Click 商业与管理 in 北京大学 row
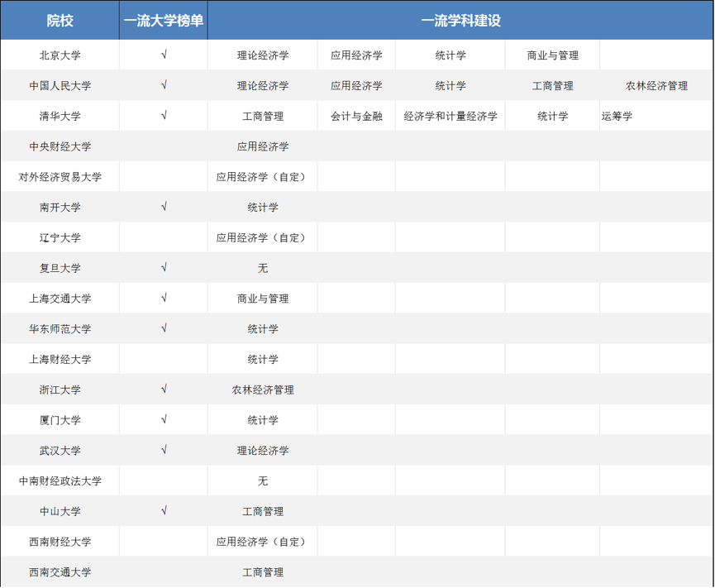The height and width of the screenshot is (588, 715). tap(552, 55)
